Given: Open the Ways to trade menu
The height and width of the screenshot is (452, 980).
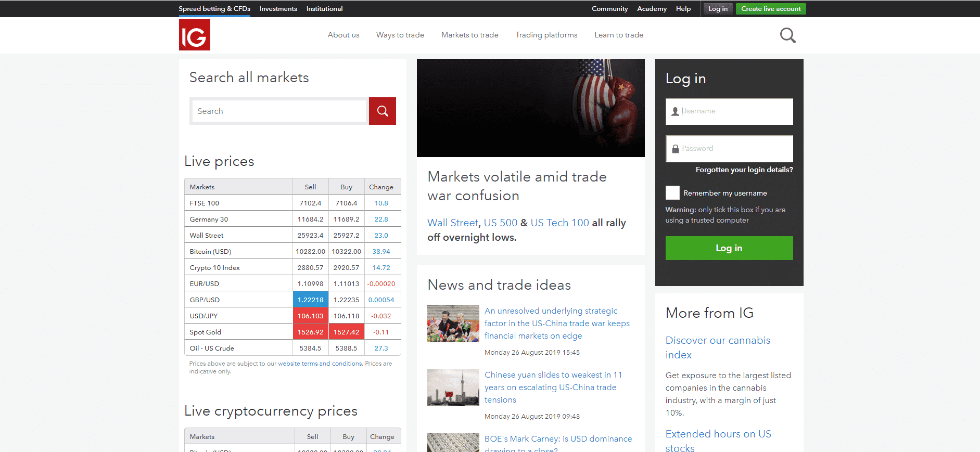Looking at the screenshot, I should tap(400, 35).
